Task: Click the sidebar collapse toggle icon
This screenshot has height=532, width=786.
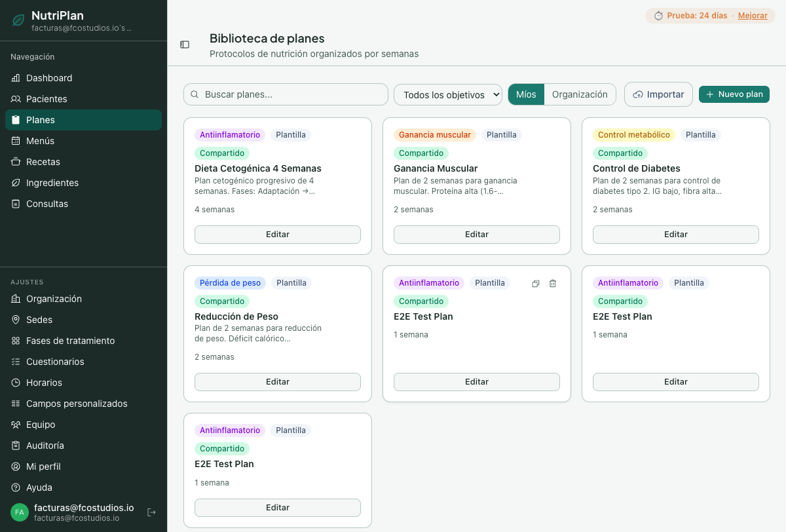Action: point(185,45)
